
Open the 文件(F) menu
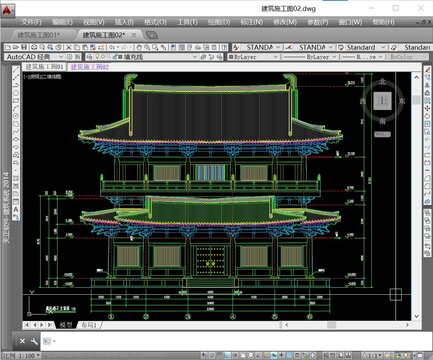[31, 22]
